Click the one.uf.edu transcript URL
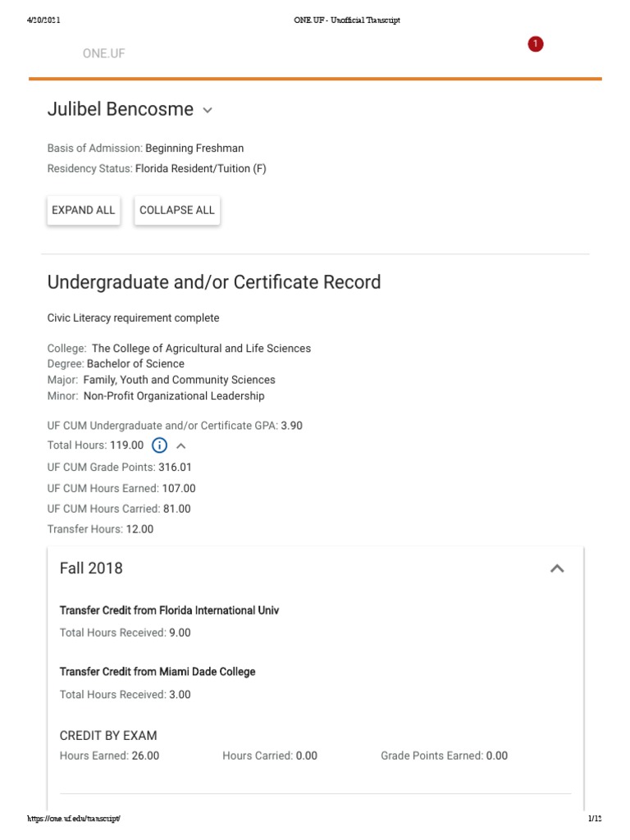This screenshot has width=630, height=840. pos(74,819)
